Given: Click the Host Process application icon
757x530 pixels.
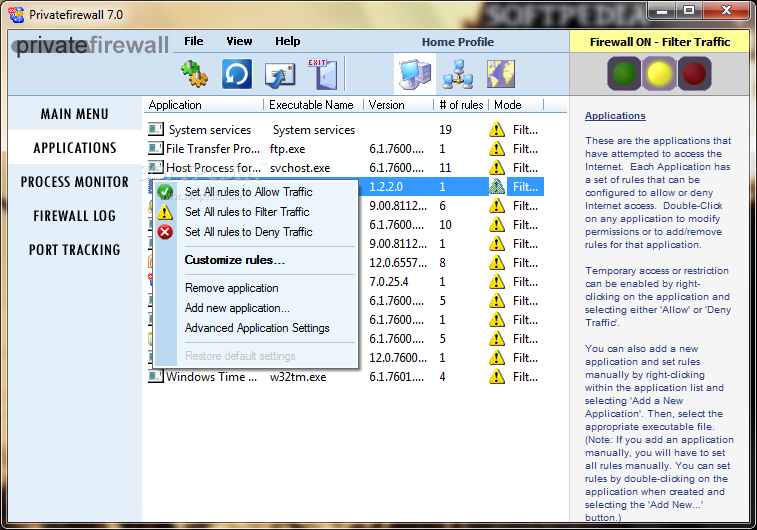Looking at the screenshot, I should (x=155, y=167).
